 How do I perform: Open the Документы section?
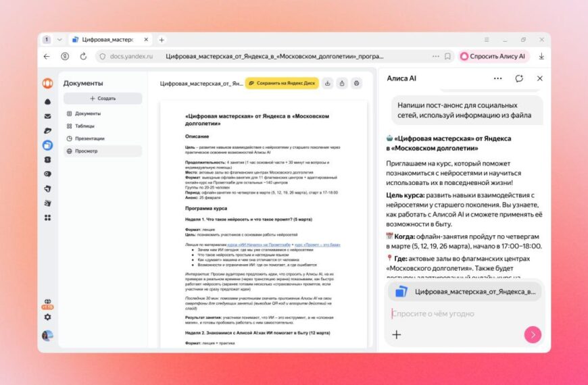coord(103,113)
